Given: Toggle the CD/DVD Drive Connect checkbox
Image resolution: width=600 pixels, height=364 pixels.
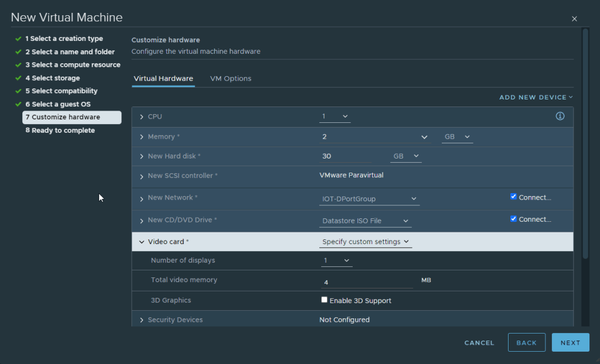Looking at the screenshot, I should click(x=514, y=219).
